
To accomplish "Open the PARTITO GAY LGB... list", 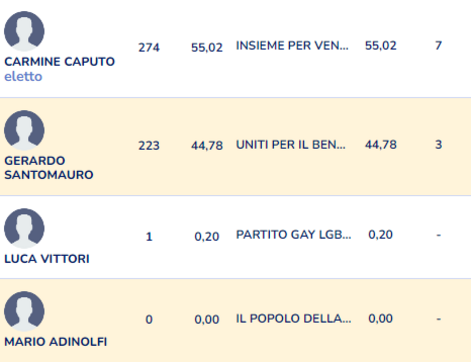I will coord(294,235).
